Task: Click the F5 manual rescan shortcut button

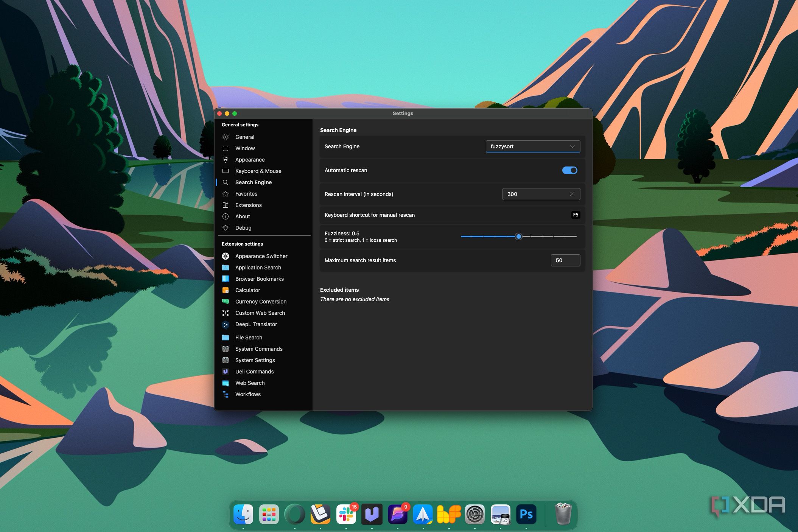Action: 576,215
